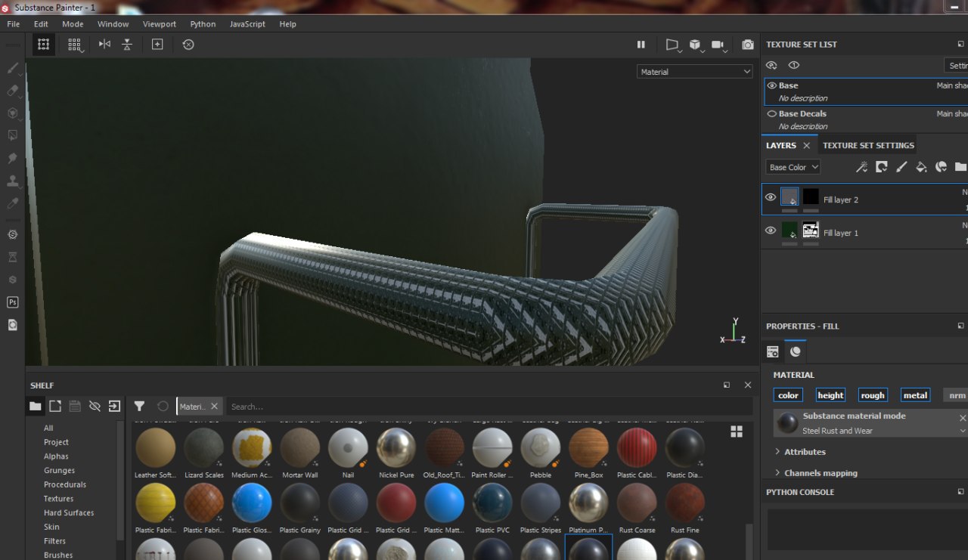
Task: Select the Grunges shelf category
Action: pyautogui.click(x=60, y=470)
